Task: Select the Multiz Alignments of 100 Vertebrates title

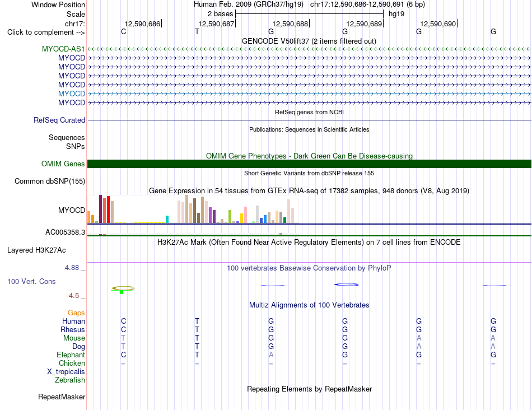Action: pyautogui.click(x=309, y=305)
